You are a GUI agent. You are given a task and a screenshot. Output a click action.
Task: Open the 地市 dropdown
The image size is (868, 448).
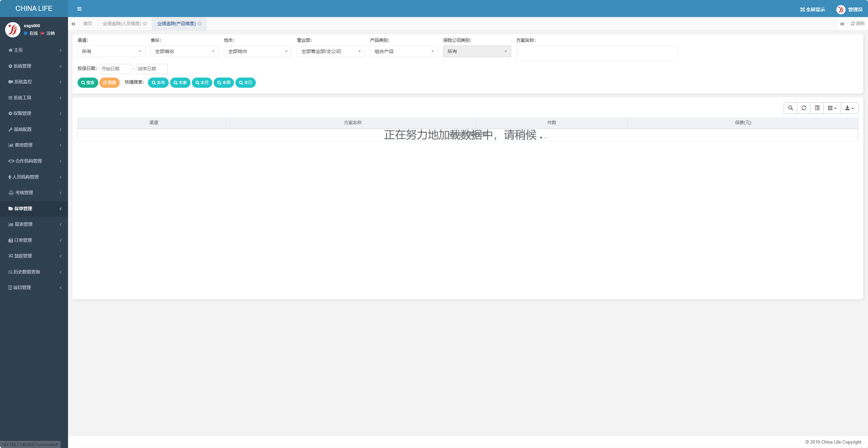[258, 51]
